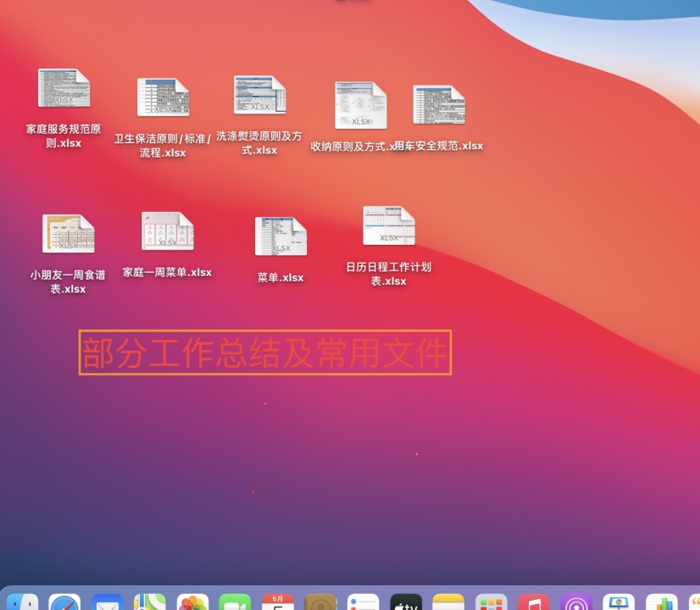Open Numbers from the Dock

coord(662,602)
